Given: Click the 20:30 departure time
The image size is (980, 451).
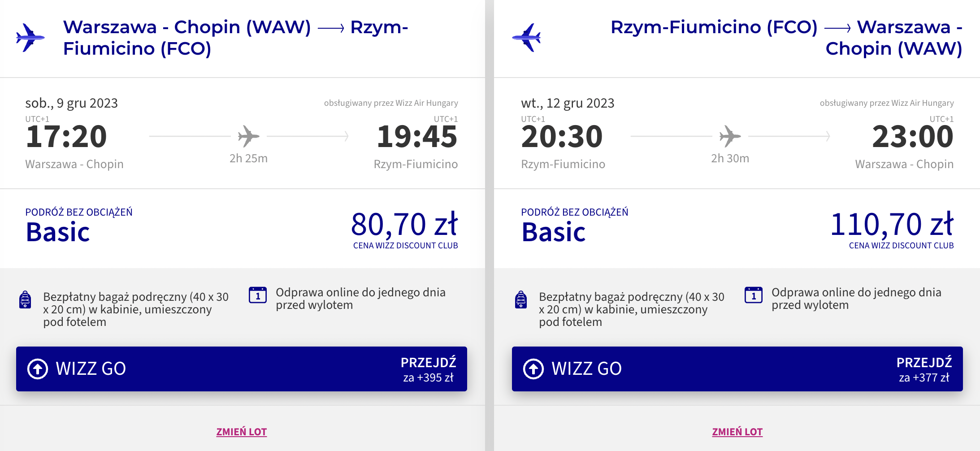Looking at the screenshot, I should [x=562, y=136].
